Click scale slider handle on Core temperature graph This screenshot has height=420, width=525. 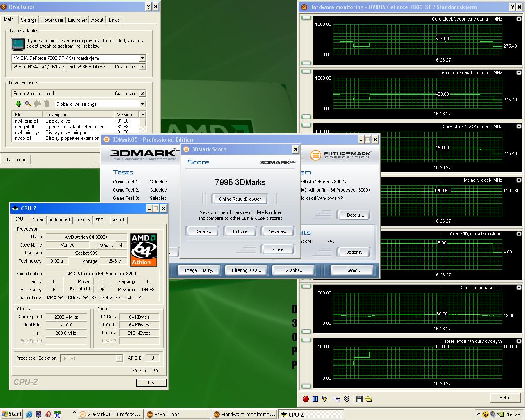point(306,287)
